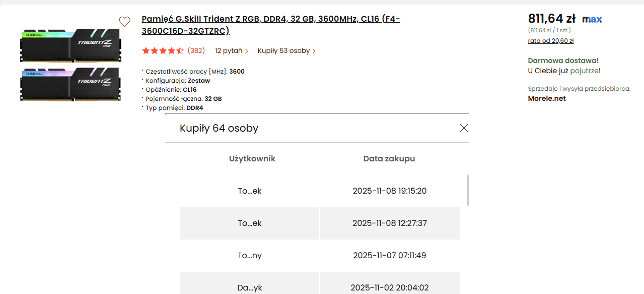Click the pojutrze delivery date text

(584, 71)
